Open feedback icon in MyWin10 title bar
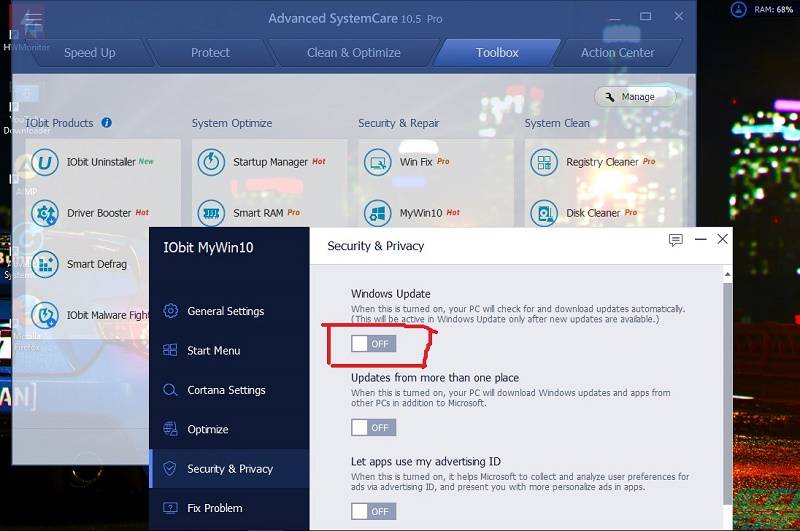Viewport: 800px width, 531px height. 676,240
